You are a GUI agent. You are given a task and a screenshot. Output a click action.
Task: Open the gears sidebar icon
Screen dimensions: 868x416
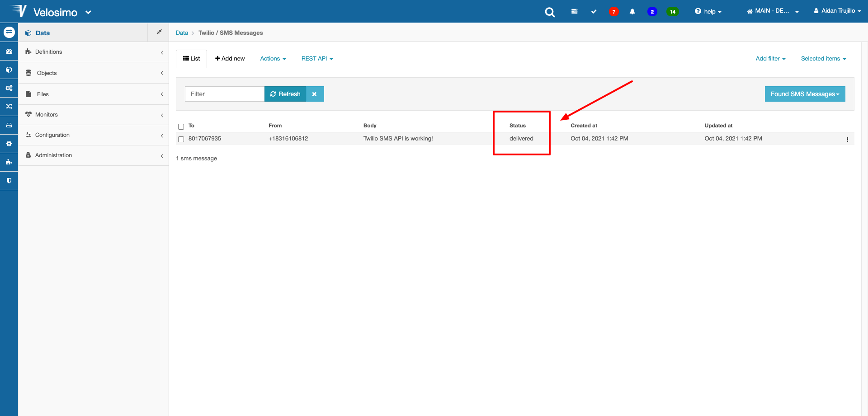tap(9, 88)
